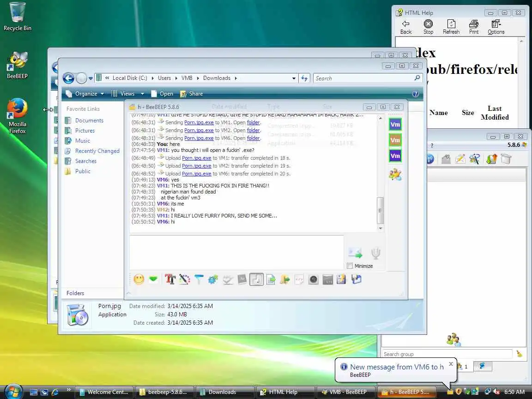Image resolution: width=532 pixels, height=399 pixels.
Task: Select first purple Vm user avatar
Action: click(395, 125)
